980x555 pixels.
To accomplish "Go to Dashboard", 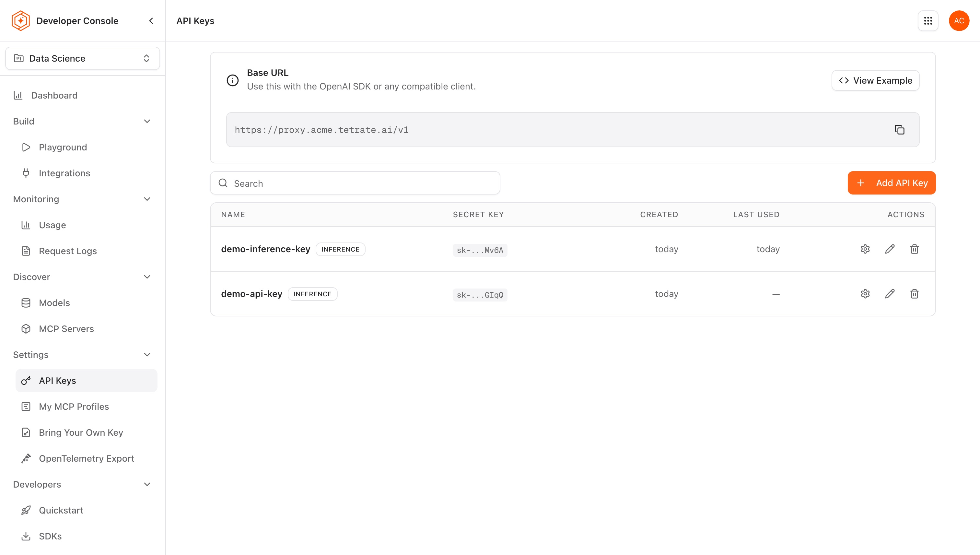I will click(83, 95).
